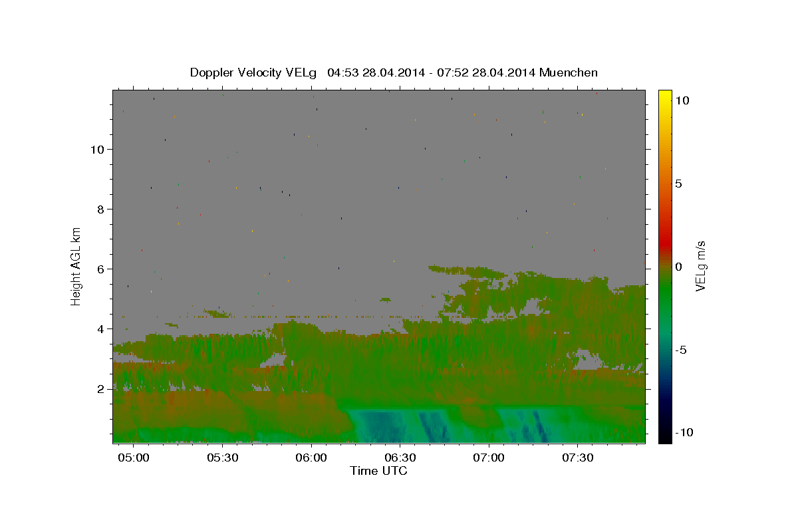The image size is (798, 532).
Task: Click the height tick label 8
Action: (102, 209)
